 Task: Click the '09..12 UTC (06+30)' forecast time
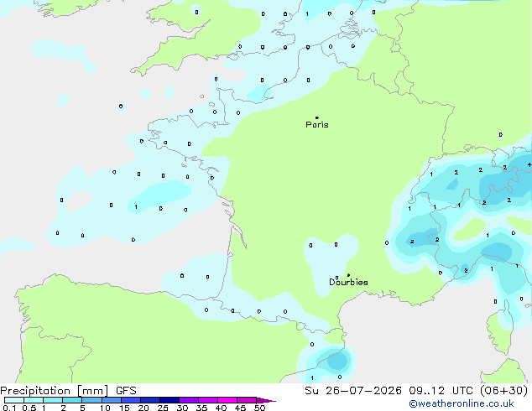click(468, 391)
